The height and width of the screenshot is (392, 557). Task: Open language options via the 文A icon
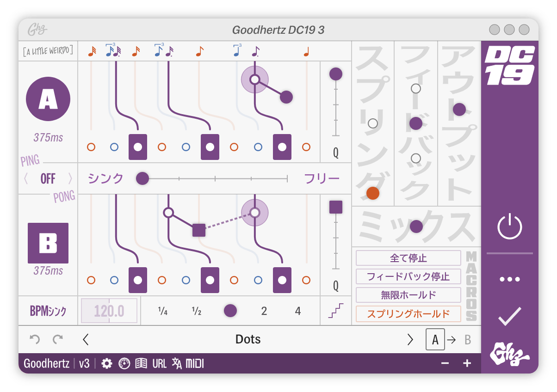(178, 364)
